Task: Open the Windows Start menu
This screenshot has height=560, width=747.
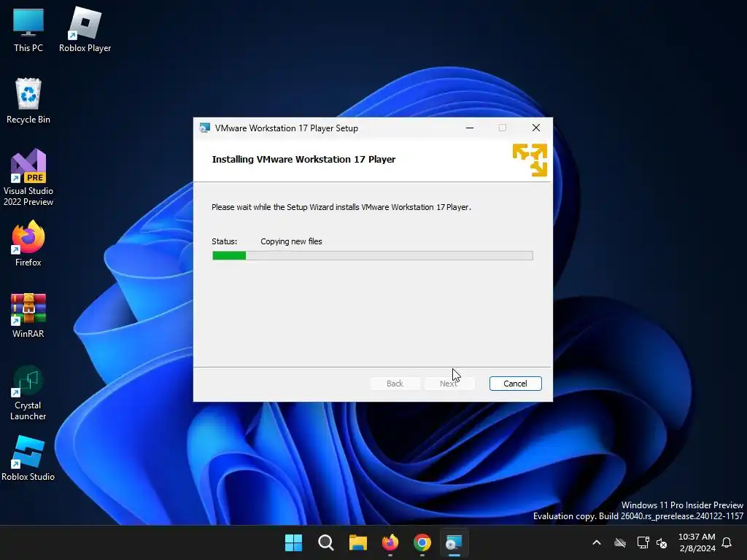Action: click(x=293, y=542)
